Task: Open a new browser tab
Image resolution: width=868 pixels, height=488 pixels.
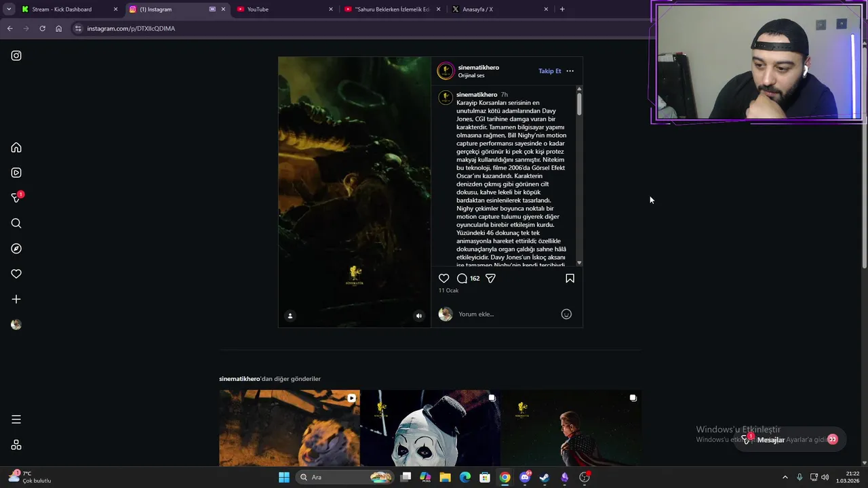Action: pos(562,9)
